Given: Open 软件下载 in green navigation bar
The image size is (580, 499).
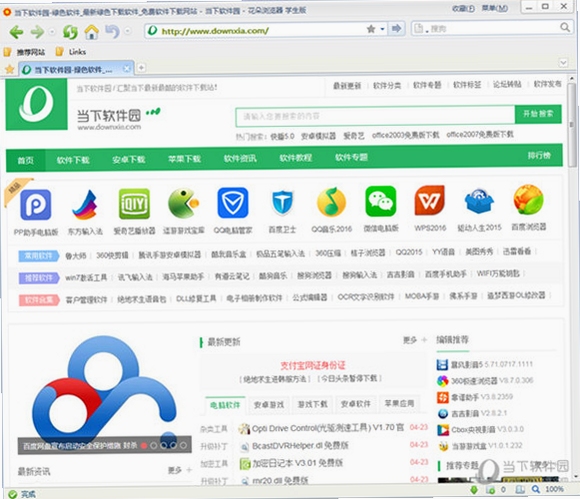Looking at the screenshot, I should click(73, 160).
